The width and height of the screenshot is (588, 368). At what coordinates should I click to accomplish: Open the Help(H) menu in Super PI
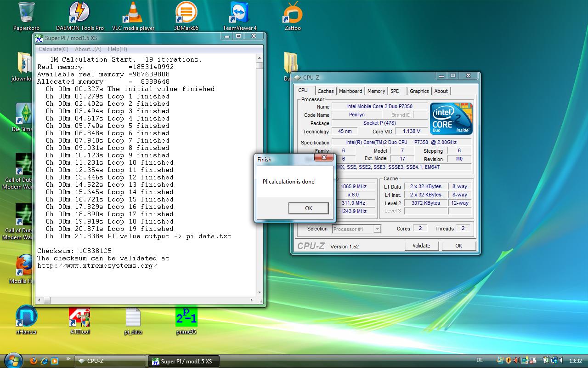tap(117, 49)
